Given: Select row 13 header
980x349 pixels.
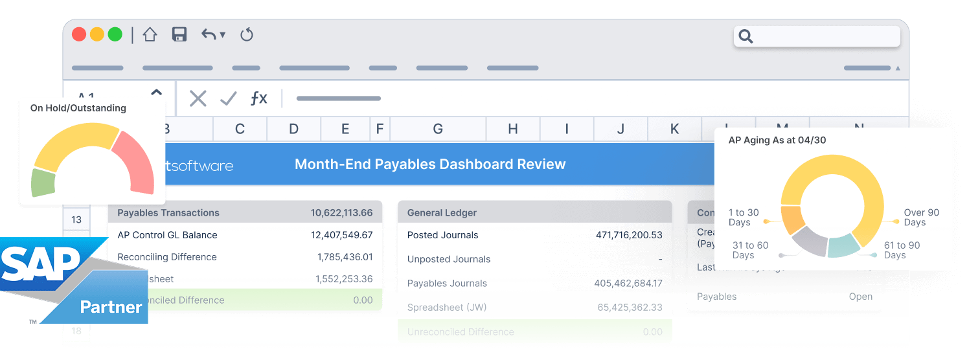Looking at the screenshot, I should pyautogui.click(x=76, y=220).
